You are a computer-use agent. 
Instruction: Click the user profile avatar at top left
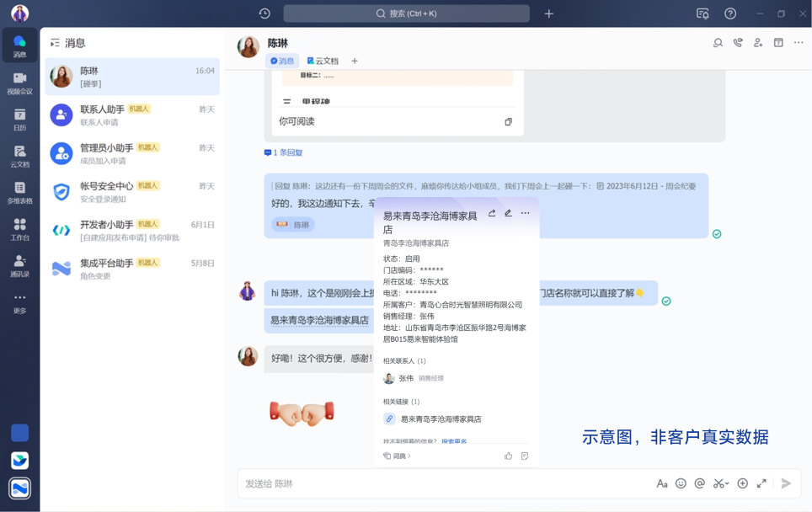point(19,13)
